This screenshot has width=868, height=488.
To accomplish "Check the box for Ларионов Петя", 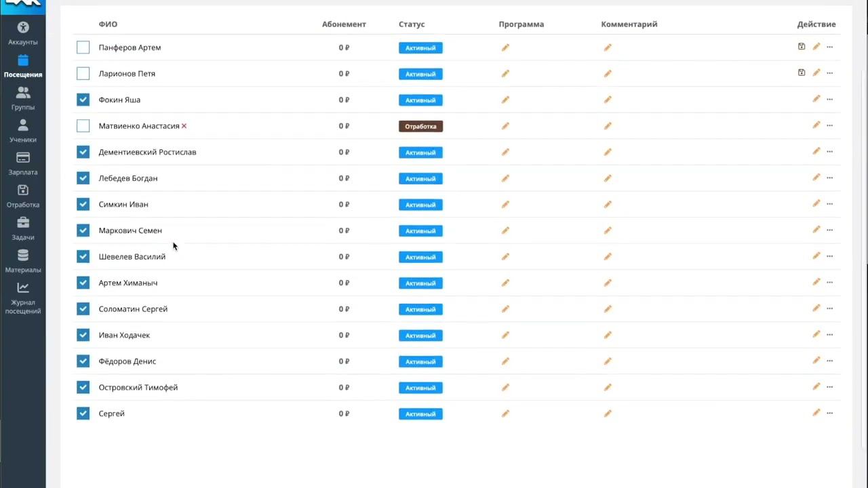I will pyautogui.click(x=83, y=73).
